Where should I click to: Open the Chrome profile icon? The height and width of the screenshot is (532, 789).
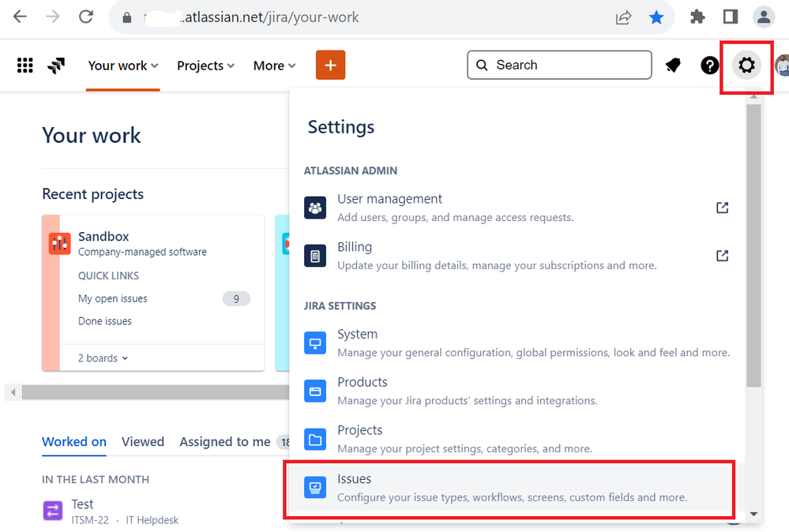click(764, 17)
